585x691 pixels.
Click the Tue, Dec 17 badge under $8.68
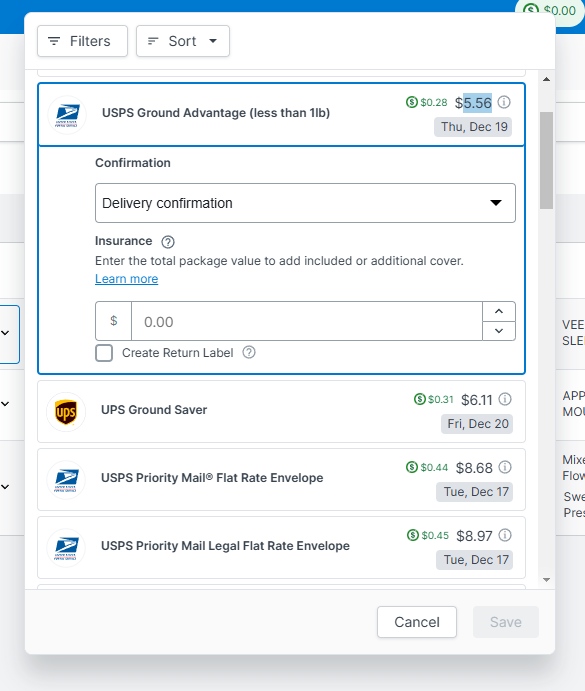474,492
